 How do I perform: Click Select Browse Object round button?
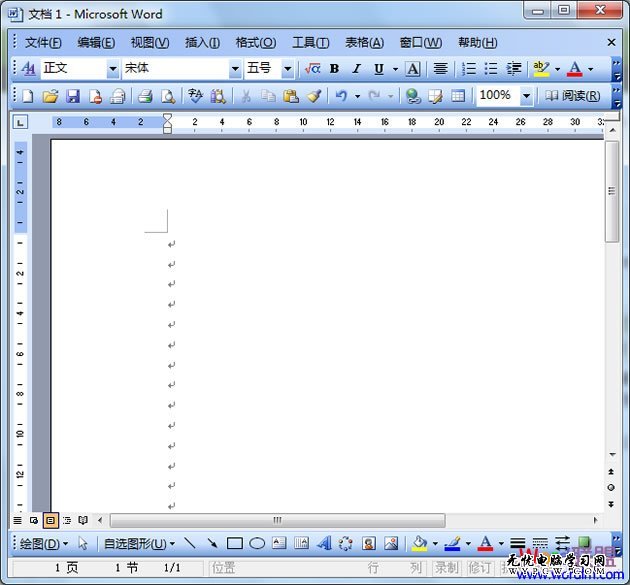[611, 487]
